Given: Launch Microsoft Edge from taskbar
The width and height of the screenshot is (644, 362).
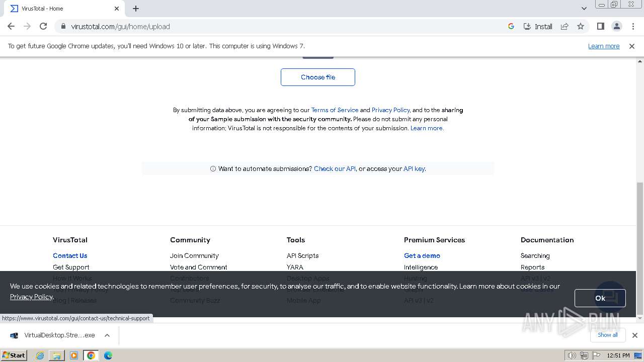Looking at the screenshot, I should click(x=108, y=355).
